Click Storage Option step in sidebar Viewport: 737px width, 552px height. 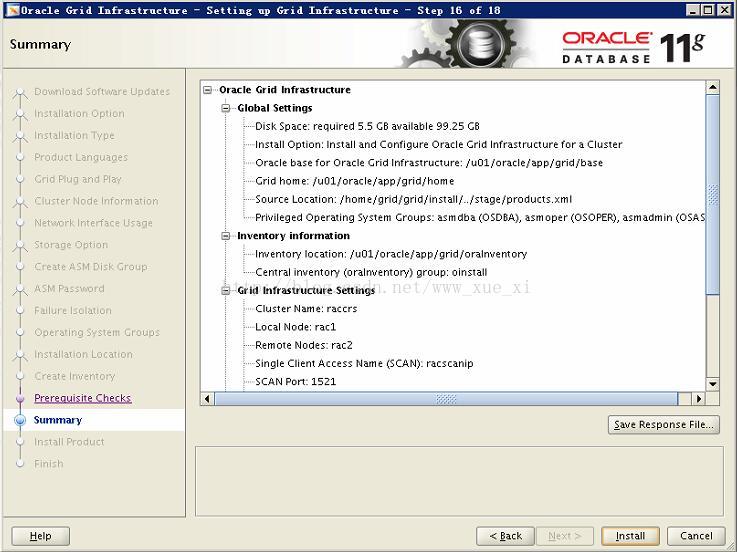71,245
